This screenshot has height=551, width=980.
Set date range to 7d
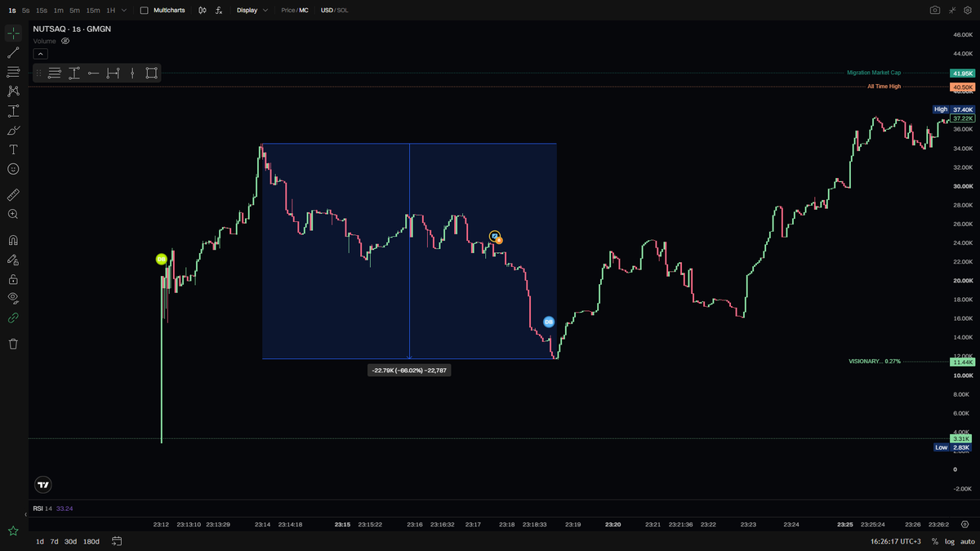pyautogui.click(x=54, y=541)
